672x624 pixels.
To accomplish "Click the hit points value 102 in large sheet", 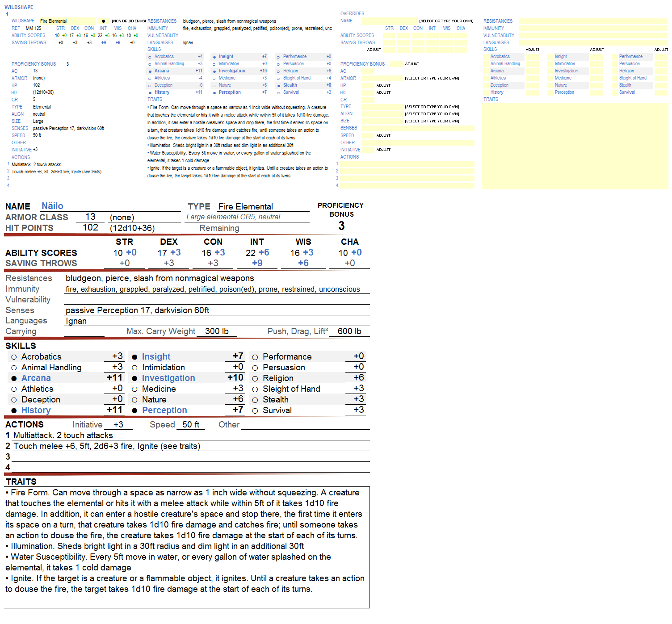I will pyautogui.click(x=90, y=227).
